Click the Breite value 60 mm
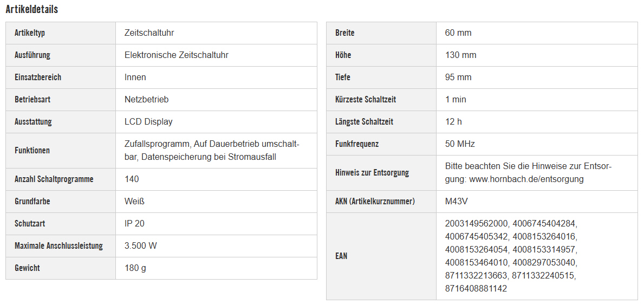Viewport: 644px width, 304px height. pos(458,33)
